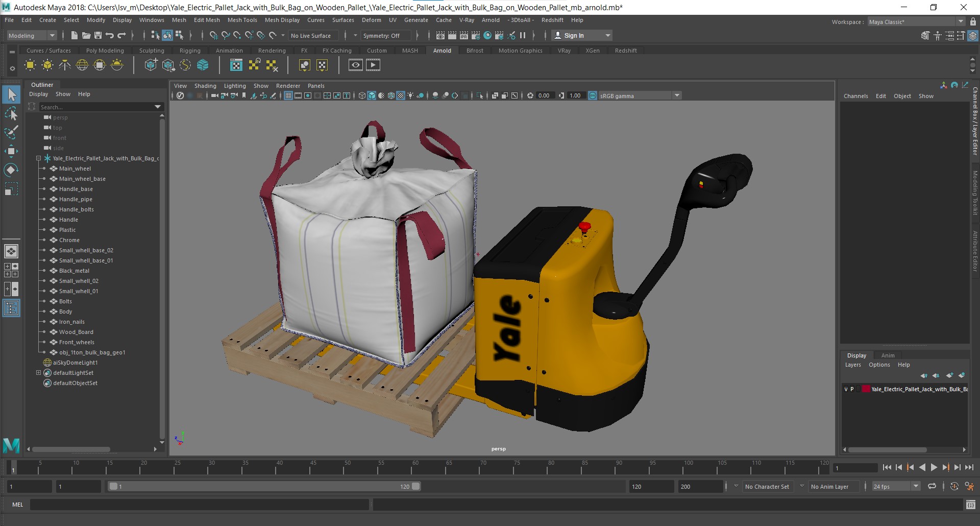Create an Arnold Area Light from shelf

coord(30,65)
